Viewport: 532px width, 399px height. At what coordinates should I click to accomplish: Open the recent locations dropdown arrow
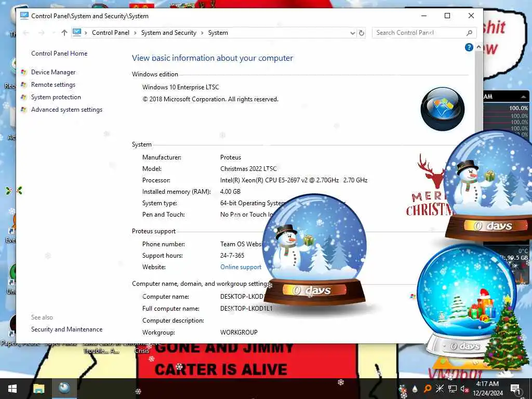click(54, 33)
